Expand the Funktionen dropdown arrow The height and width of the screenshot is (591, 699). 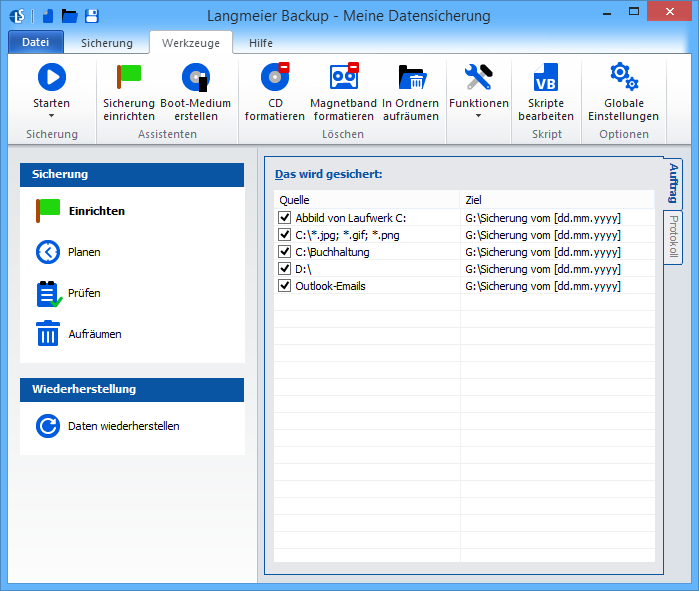tap(478, 116)
